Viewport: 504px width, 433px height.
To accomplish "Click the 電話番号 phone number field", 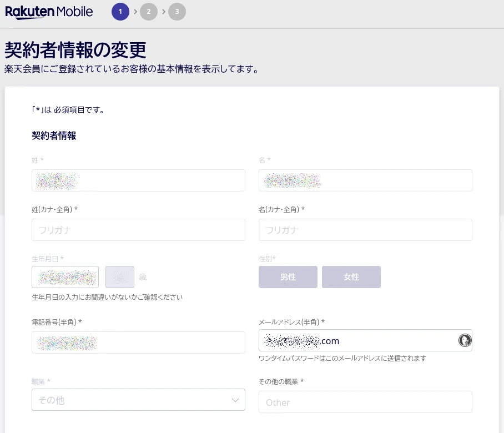I will 138,343.
